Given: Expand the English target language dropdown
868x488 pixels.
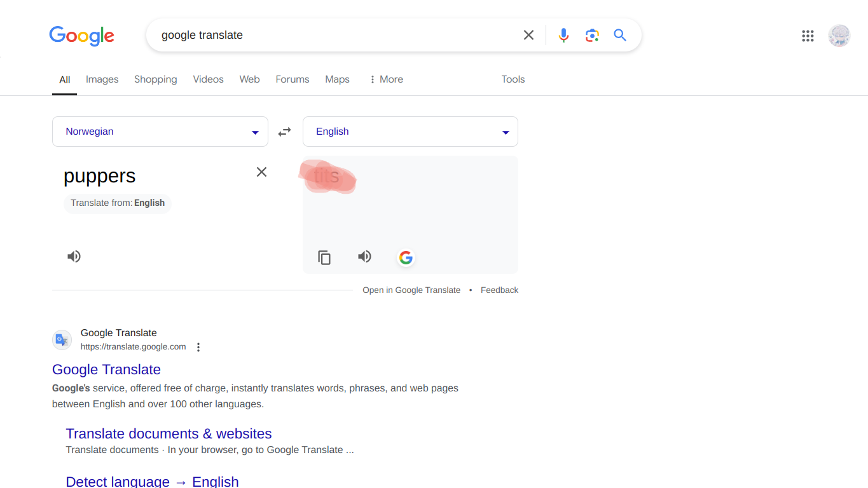Looking at the screenshot, I should click(x=410, y=132).
